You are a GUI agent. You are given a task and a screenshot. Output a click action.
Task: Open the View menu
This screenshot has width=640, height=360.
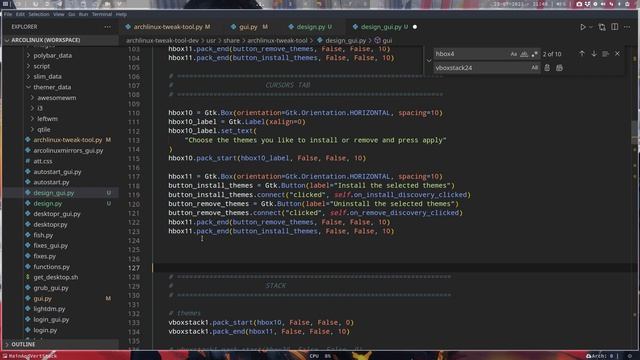(x=59, y=14)
